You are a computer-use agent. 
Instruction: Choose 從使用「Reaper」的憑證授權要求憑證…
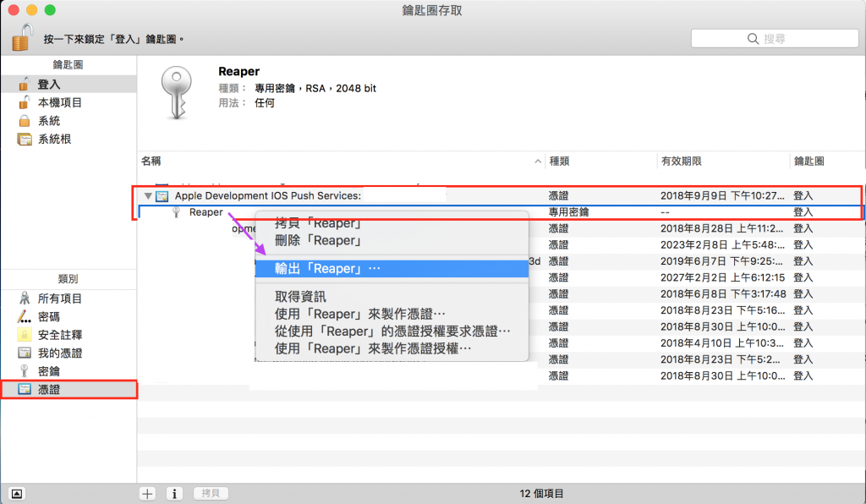click(392, 331)
